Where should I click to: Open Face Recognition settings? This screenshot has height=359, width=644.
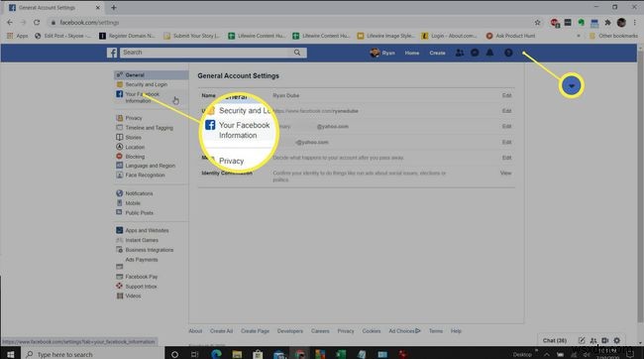145,175
